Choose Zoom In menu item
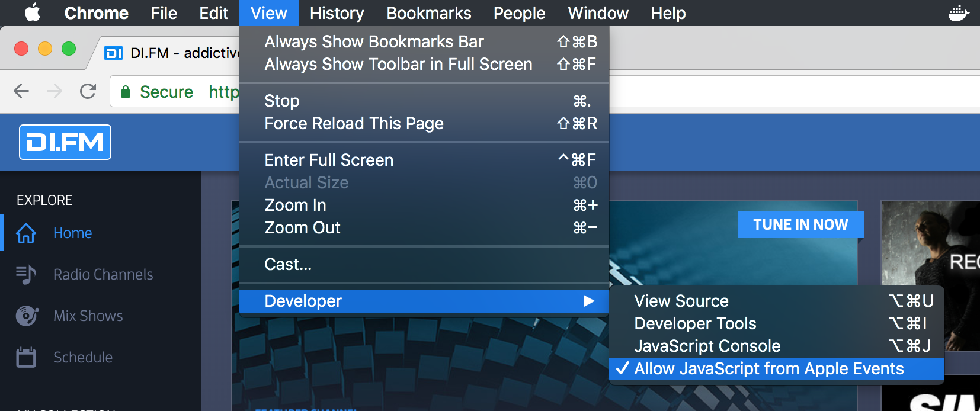Screen dimensions: 980x411 (x=424, y=205)
